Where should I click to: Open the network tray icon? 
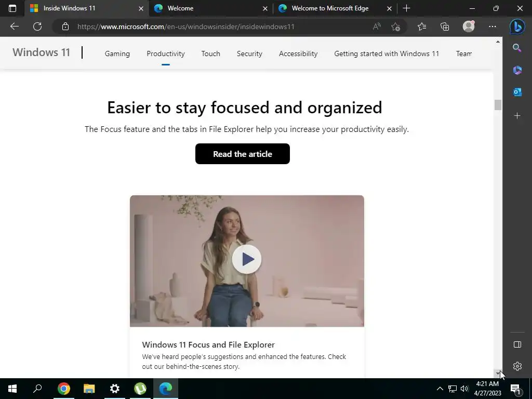(x=453, y=389)
